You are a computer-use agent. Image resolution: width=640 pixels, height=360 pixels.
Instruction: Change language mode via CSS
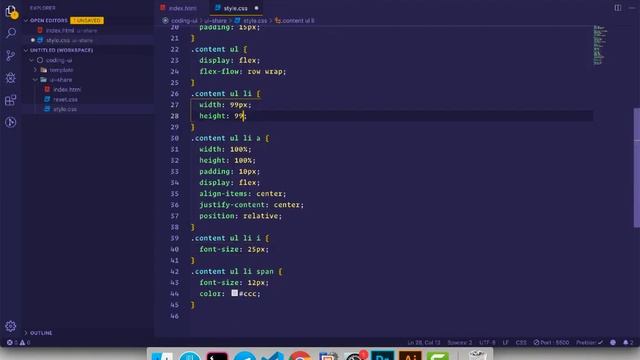coord(521,342)
